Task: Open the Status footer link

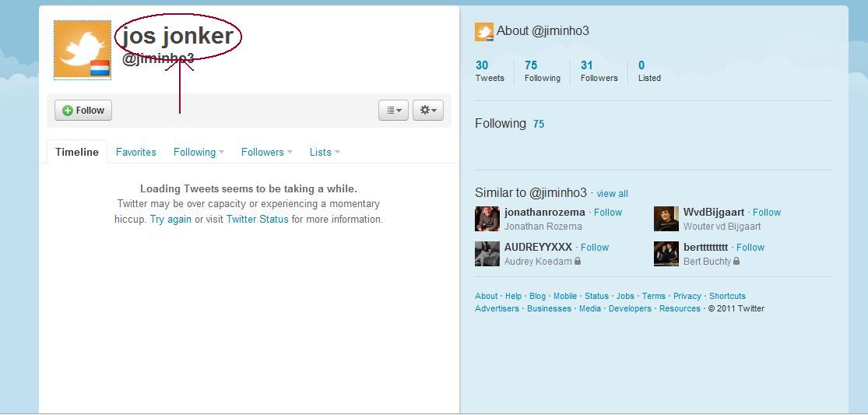Action: [597, 296]
